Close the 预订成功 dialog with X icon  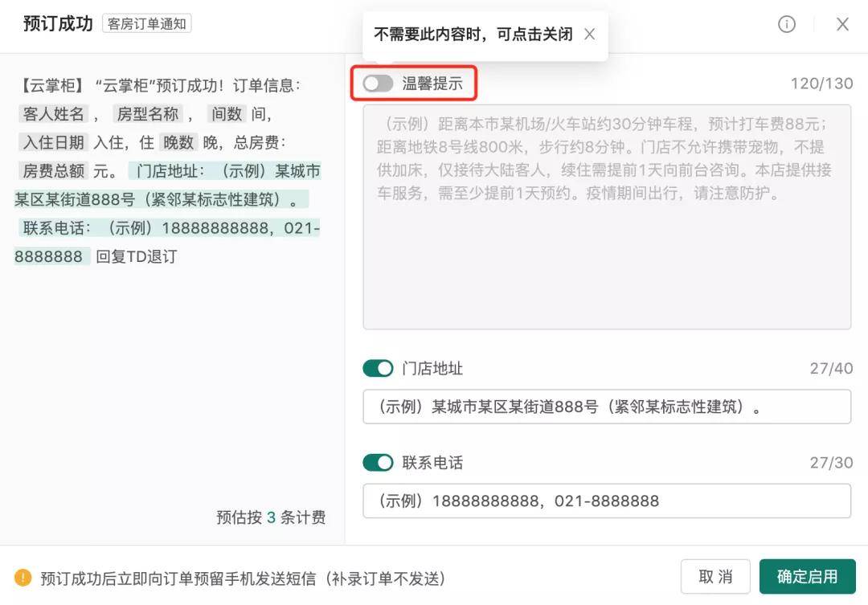(x=842, y=24)
